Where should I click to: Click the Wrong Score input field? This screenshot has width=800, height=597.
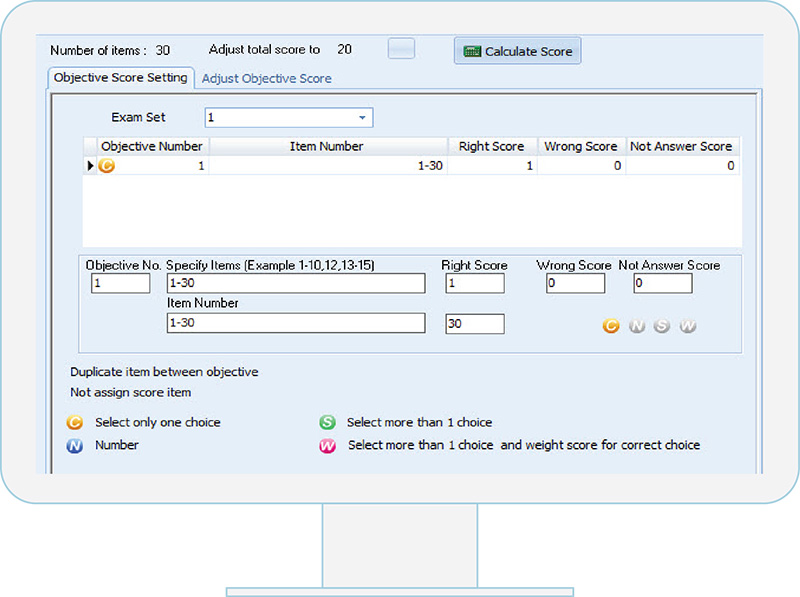point(576,283)
